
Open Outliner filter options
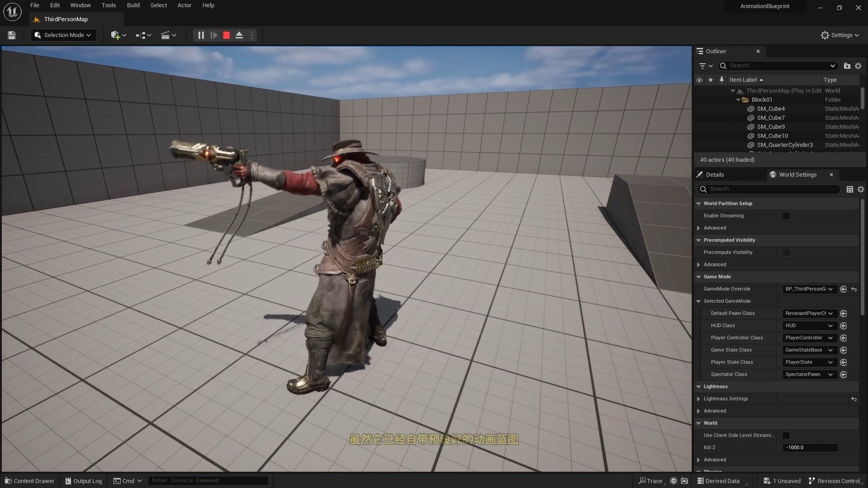(x=705, y=66)
